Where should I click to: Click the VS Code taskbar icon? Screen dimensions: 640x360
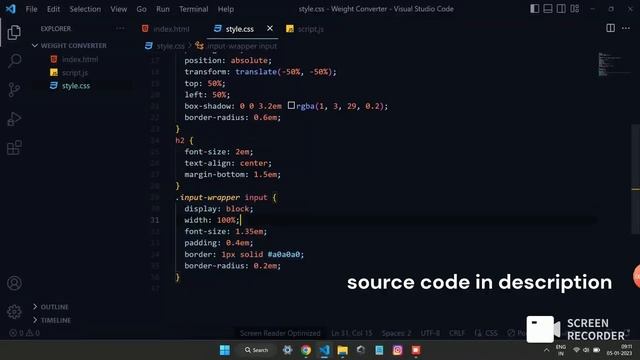coord(324,350)
